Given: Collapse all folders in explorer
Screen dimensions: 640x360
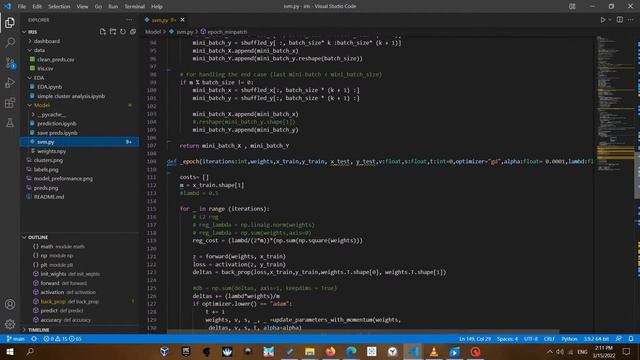Looking at the screenshot, I should click(133, 32).
